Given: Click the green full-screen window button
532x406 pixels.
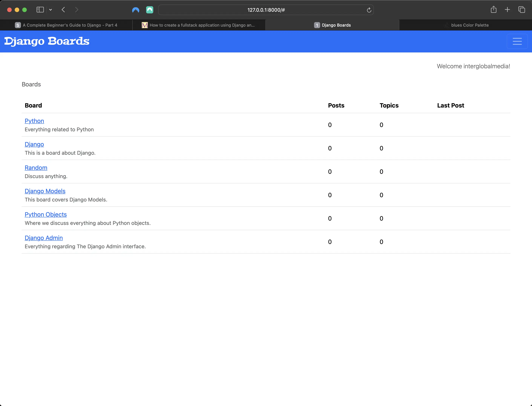Looking at the screenshot, I should tap(24, 10).
